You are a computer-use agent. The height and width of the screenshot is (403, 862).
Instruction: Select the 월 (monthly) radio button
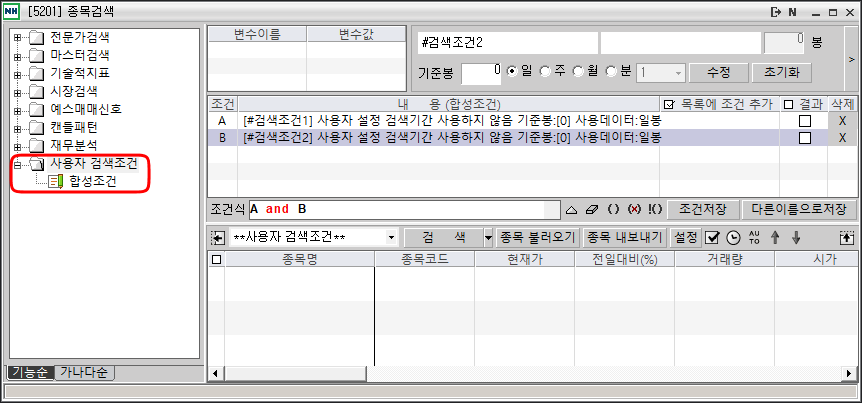coord(578,72)
